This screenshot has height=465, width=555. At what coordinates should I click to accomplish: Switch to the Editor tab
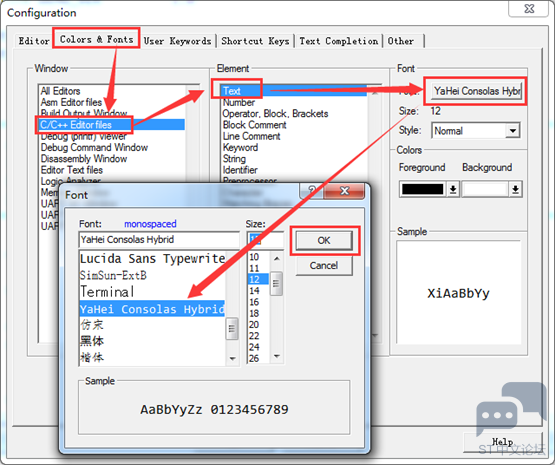34,41
